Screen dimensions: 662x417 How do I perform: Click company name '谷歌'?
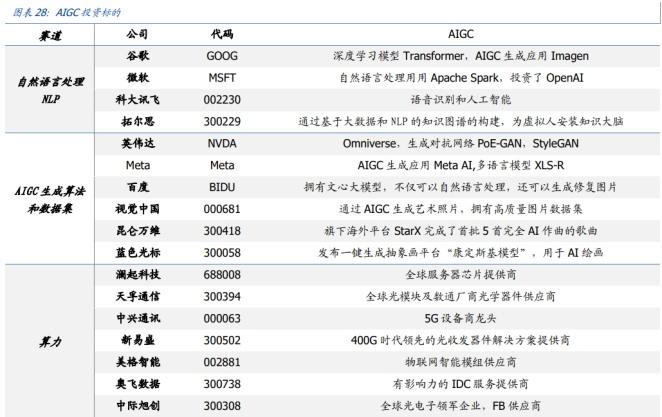(x=138, y=56)
